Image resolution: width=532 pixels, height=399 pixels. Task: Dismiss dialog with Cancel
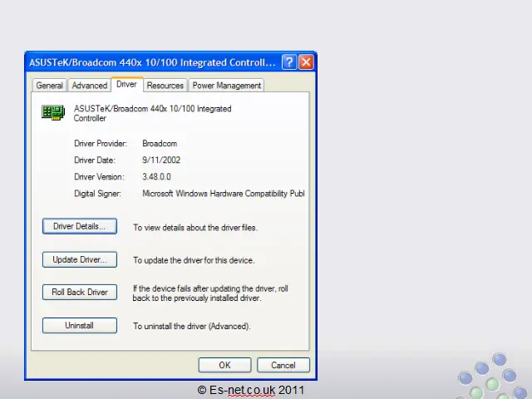pyautogui.click(x=283, y=365)
